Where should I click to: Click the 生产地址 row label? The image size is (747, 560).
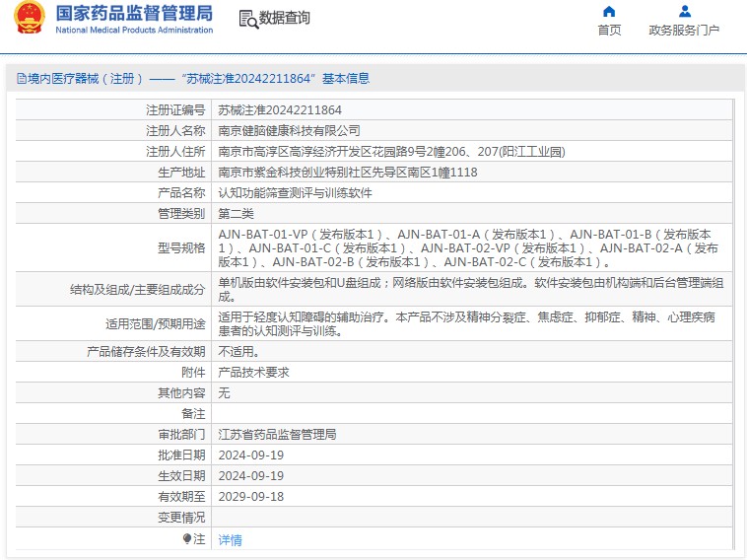pos(181,173)
